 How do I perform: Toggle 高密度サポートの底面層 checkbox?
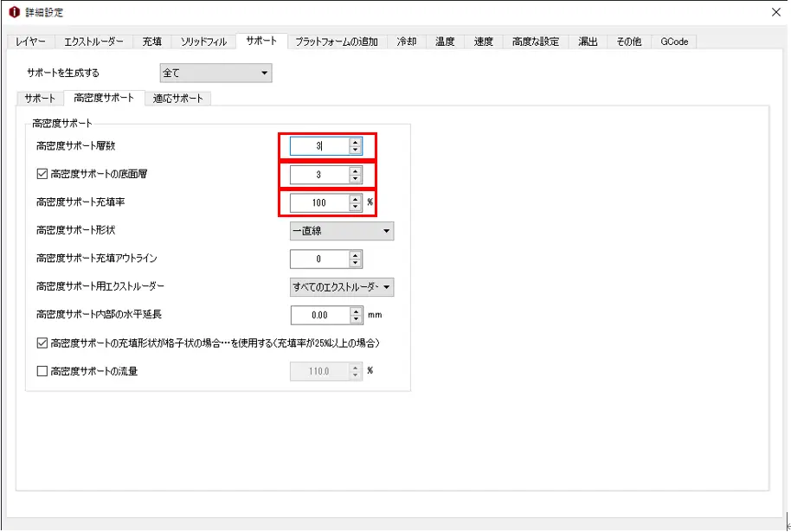[42, 174]
